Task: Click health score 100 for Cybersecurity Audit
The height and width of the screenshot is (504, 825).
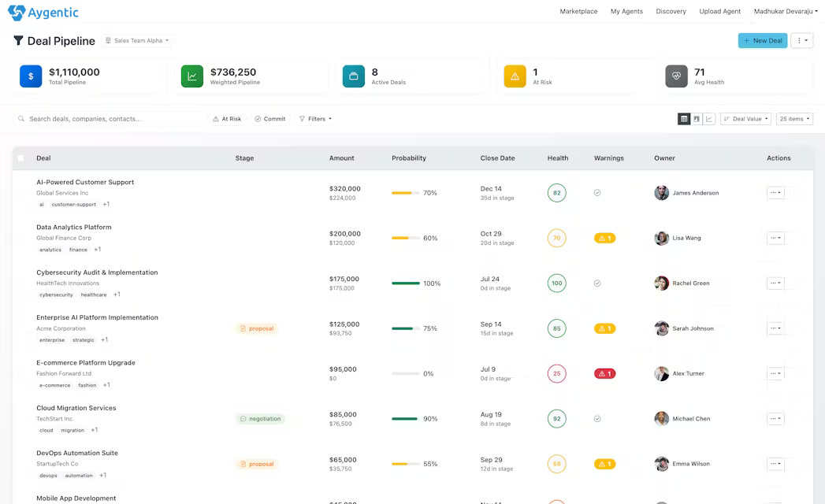Action: coord(556,283)
